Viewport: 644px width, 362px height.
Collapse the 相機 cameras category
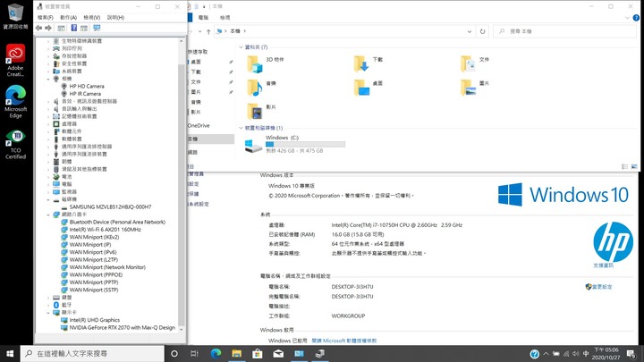(48, 79)
